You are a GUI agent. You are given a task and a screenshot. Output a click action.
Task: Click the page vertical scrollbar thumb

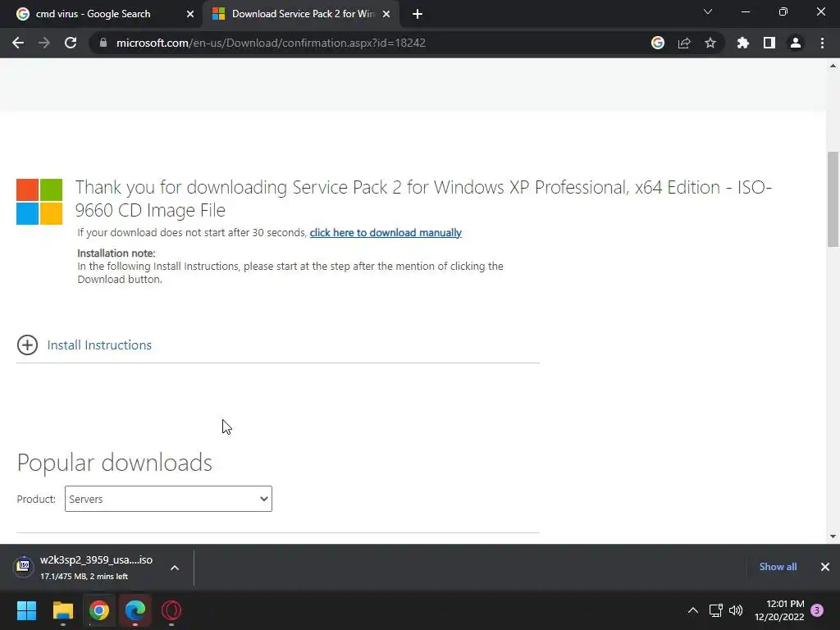[833, 199]
